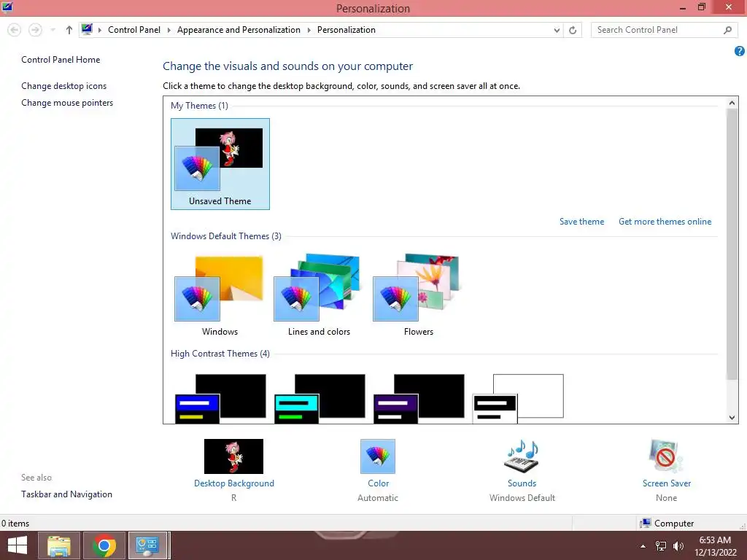Click the Sounds link label
The width and height of the screenshot is (747, 560).
tap(522, 483)
